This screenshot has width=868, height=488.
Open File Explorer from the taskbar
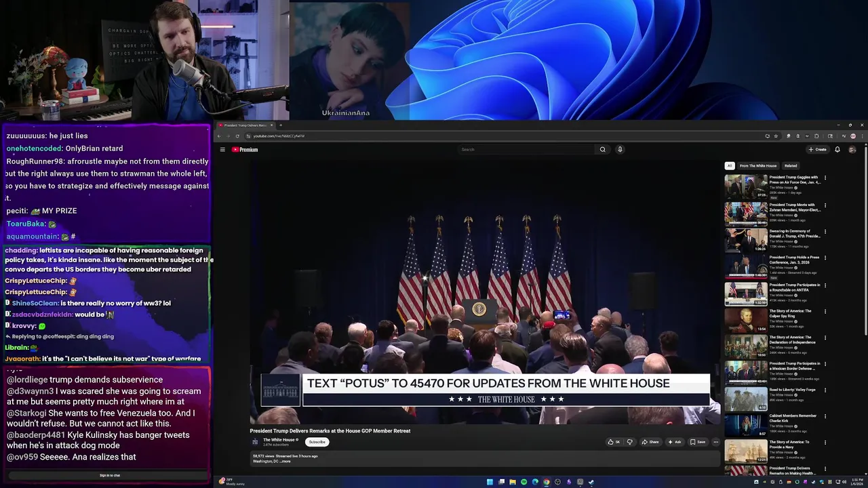[x=512, y=482]
